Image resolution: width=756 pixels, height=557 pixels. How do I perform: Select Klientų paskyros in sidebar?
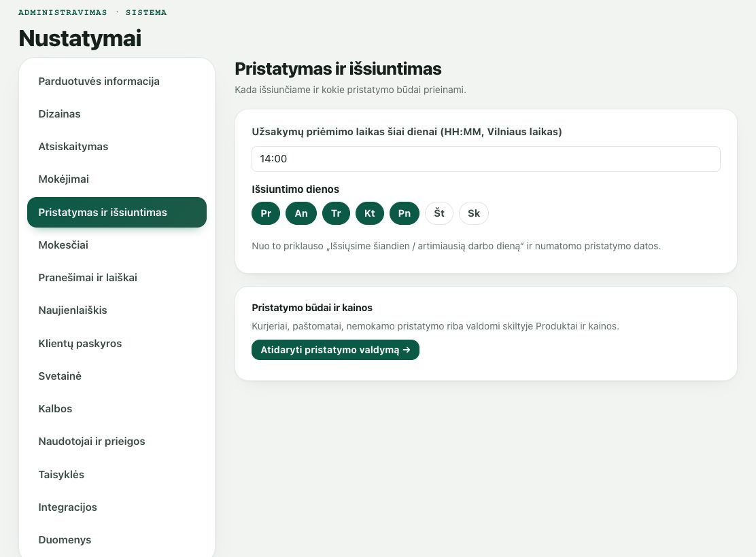tap(117, 344)
